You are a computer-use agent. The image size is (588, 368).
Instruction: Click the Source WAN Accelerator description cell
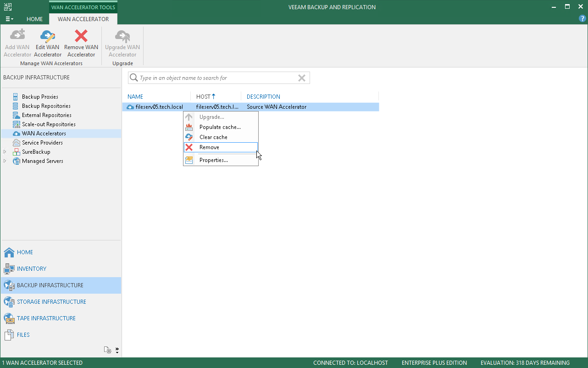[277, 107]
